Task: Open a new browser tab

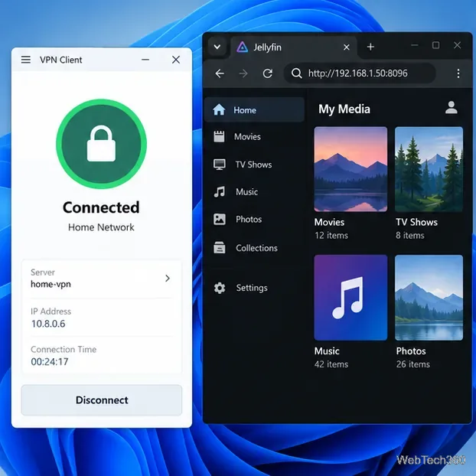Action: coord(370,47)
